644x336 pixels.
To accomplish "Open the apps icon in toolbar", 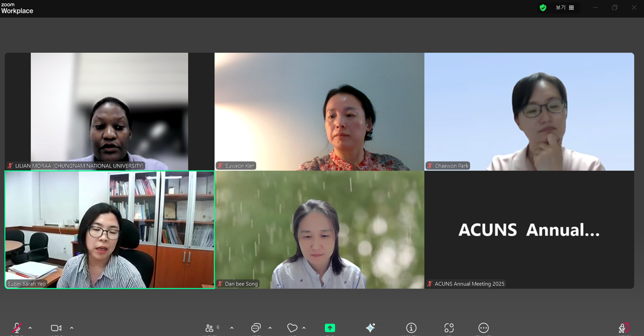I will tap(449, 328).
